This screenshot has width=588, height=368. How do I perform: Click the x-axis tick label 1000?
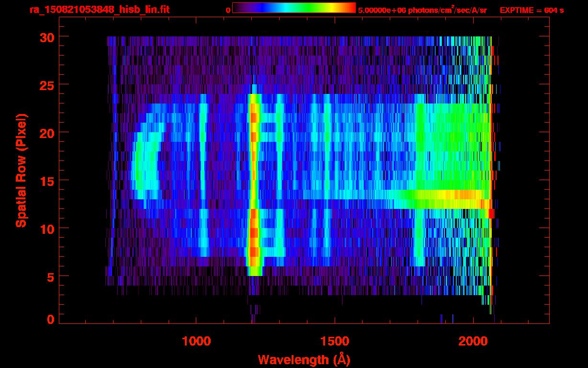point(196,341)
